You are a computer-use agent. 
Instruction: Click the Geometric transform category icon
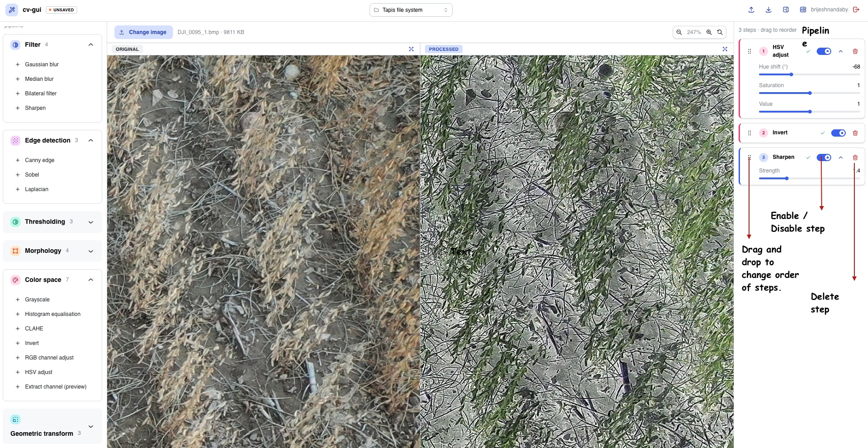[15, 419]
